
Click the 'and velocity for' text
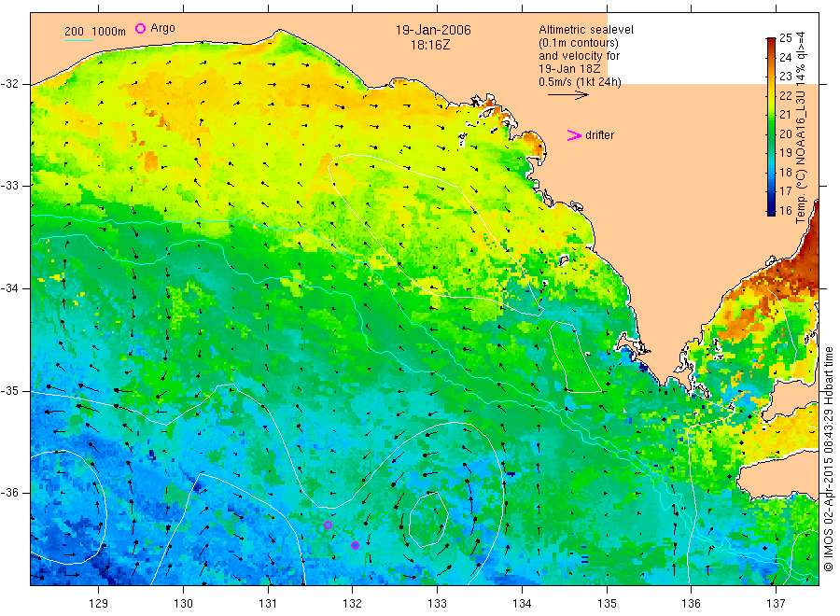tap(579, 56)
